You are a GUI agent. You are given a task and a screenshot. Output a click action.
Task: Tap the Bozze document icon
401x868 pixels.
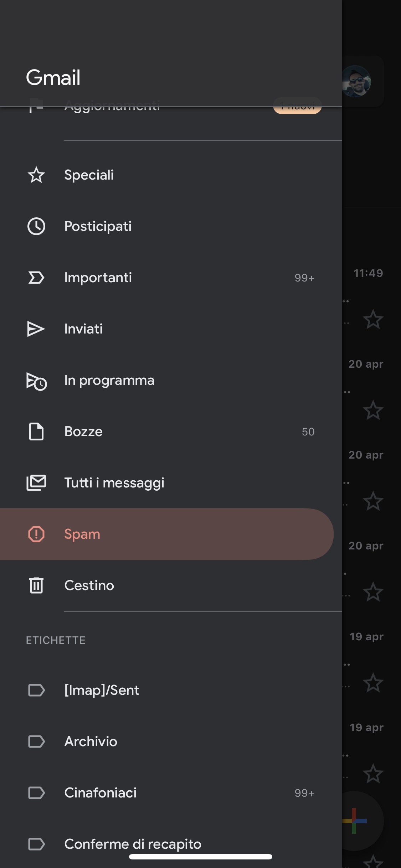coord(36,432)
